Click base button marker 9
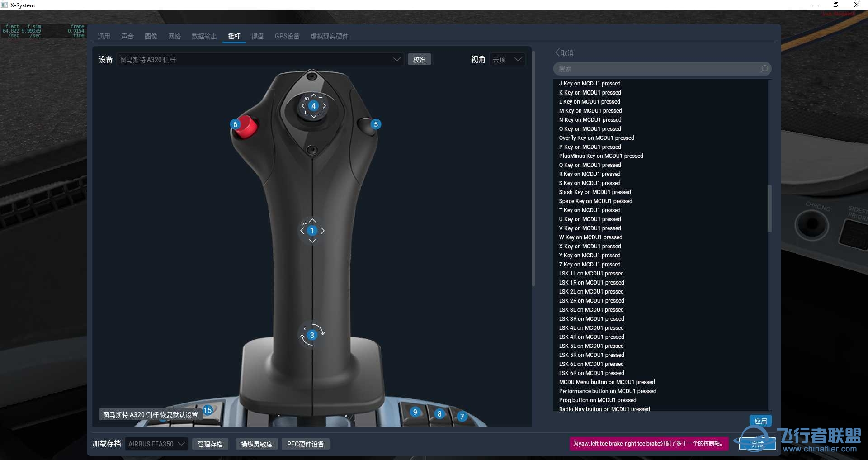 click(415, 412)
